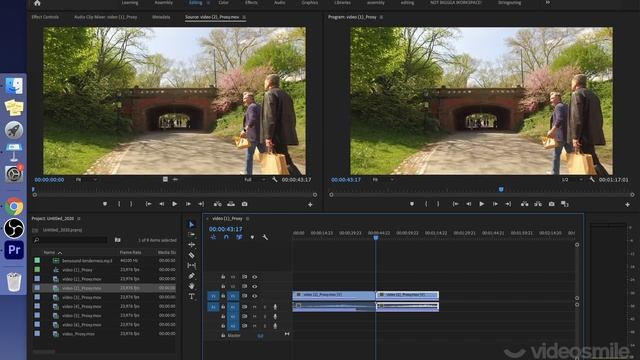Enable voice-over record on A1
This screenshot has width=640, height=360.
tap(275, 307)
